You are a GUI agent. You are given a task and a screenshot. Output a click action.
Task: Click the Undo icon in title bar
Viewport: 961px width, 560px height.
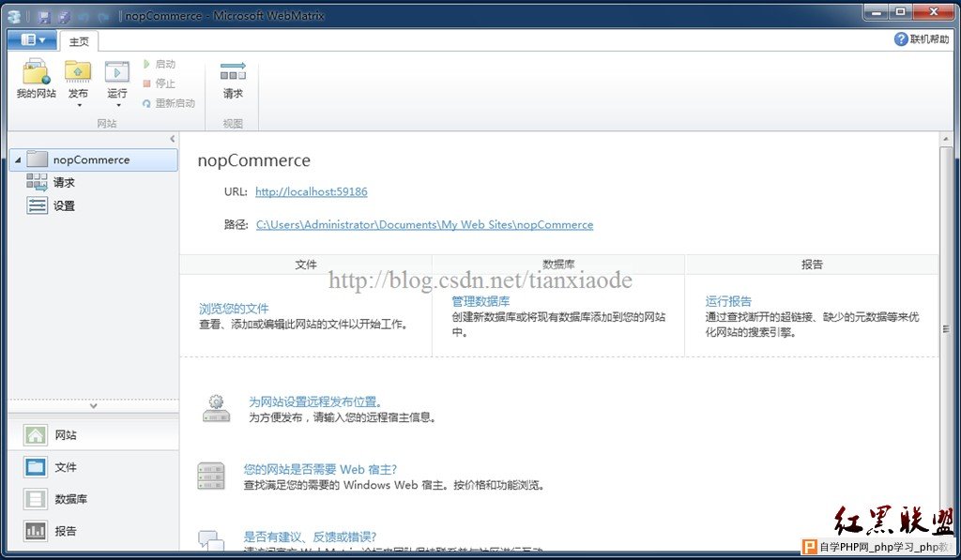[84, 17]
